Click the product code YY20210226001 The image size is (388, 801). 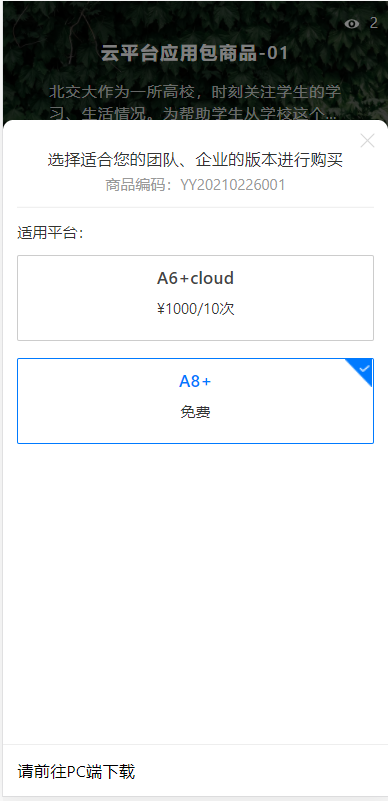pos(232,185)
